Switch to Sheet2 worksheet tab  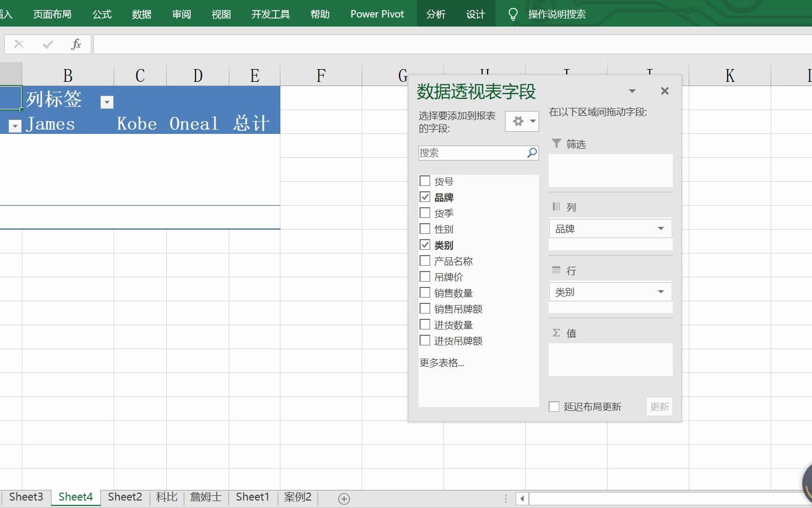pos(125,497)
